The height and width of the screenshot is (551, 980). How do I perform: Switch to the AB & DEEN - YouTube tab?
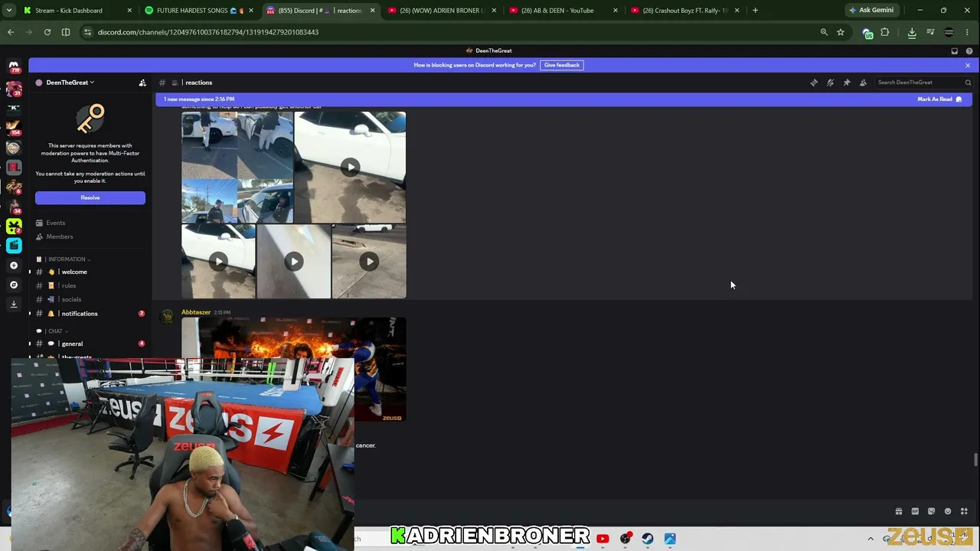562,11
